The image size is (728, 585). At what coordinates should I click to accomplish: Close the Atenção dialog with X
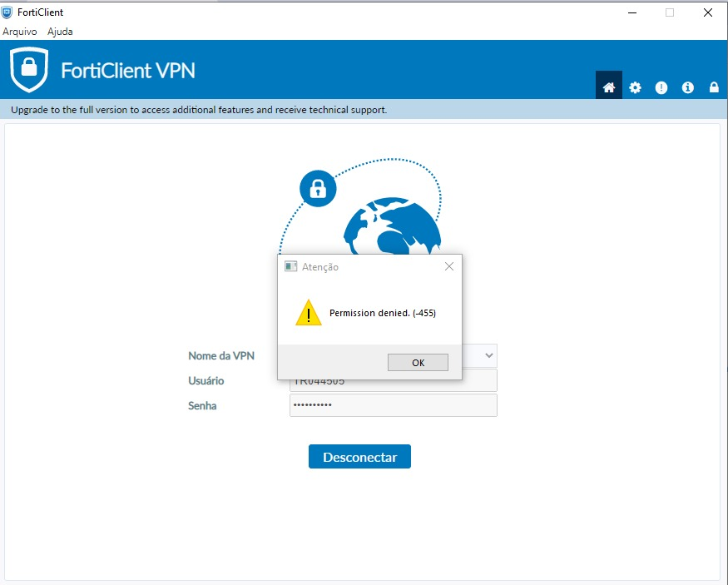tap(449, 266)
